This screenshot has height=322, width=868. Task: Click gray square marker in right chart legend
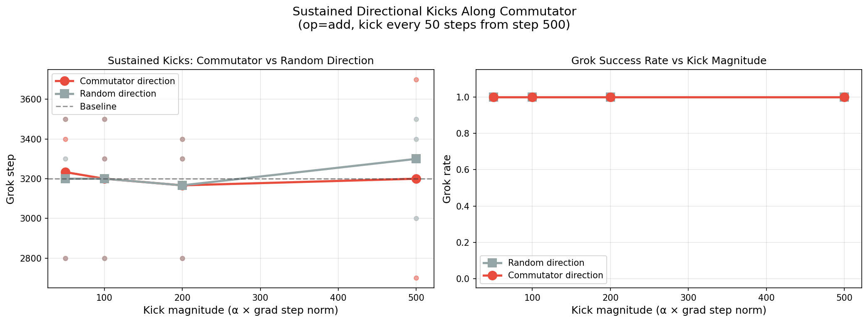coord(493,263)
